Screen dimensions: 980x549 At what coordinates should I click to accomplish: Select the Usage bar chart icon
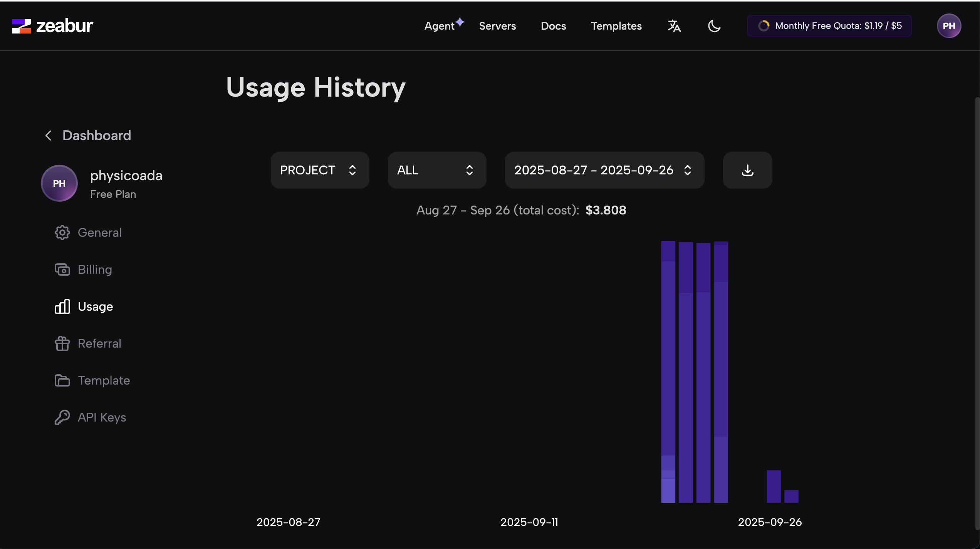pos(62,306)
